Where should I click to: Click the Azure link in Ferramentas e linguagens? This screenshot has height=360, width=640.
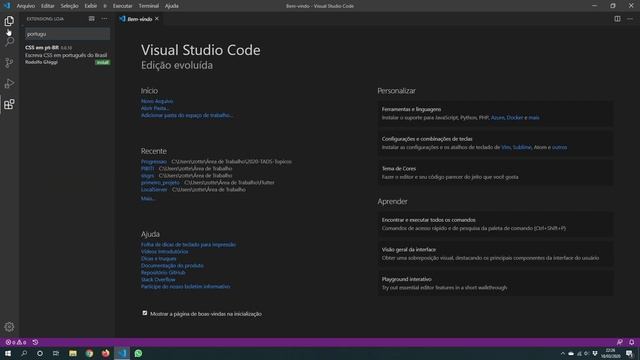[497, 118]
